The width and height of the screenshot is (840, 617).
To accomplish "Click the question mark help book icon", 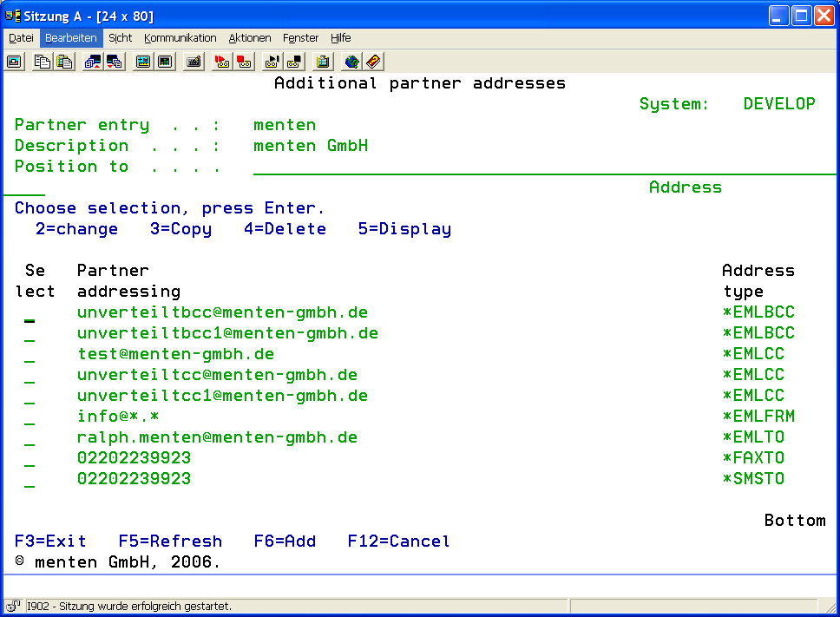I will pyautogui.click(x=373, y=62).
